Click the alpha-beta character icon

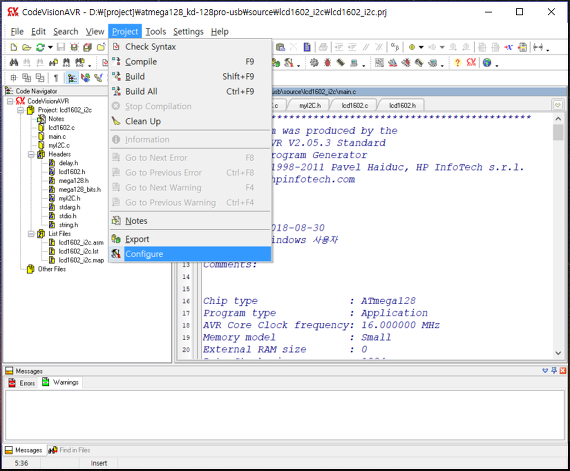click(x=395, y=47)
